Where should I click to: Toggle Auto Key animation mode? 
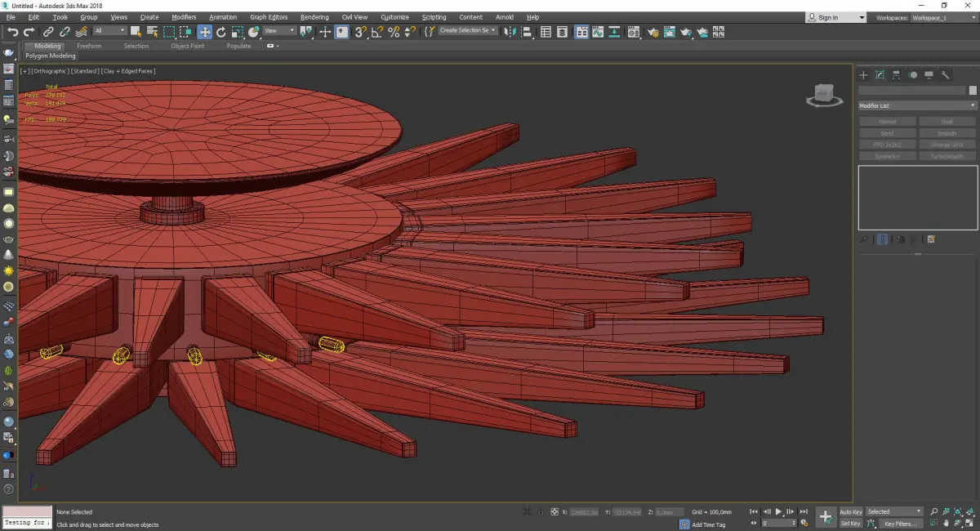pos(850,512)
